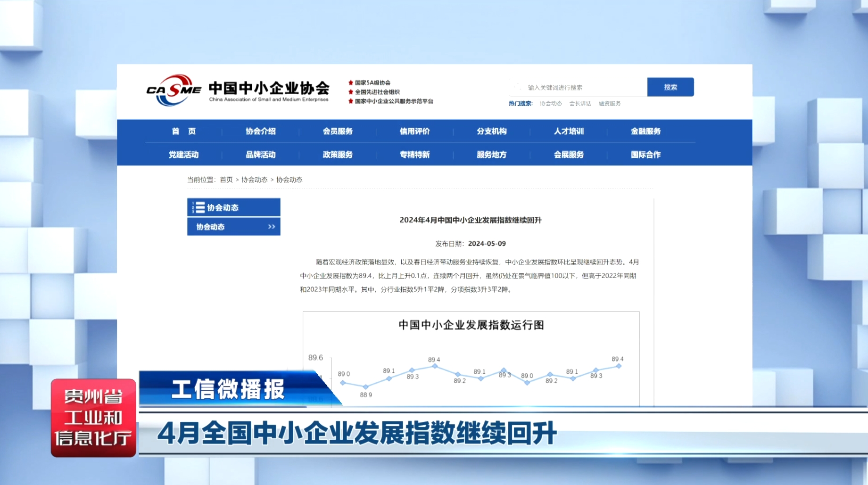Open the 协会介绍 menu item
This screenshot has height=485, width=868.
point(260,131)
